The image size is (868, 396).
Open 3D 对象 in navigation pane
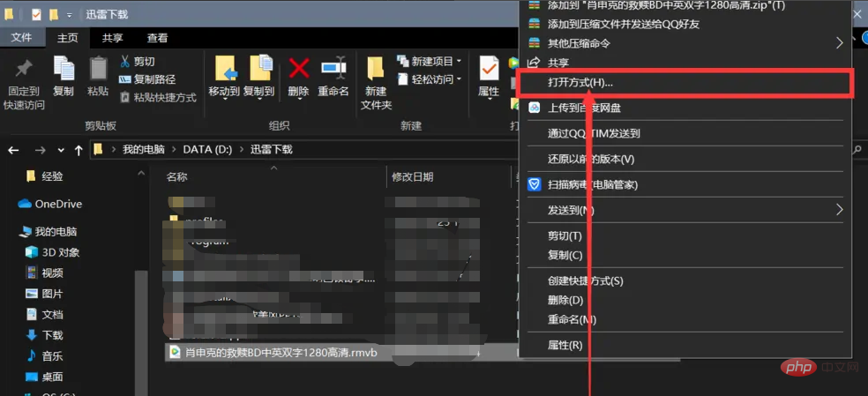[53, 252]
